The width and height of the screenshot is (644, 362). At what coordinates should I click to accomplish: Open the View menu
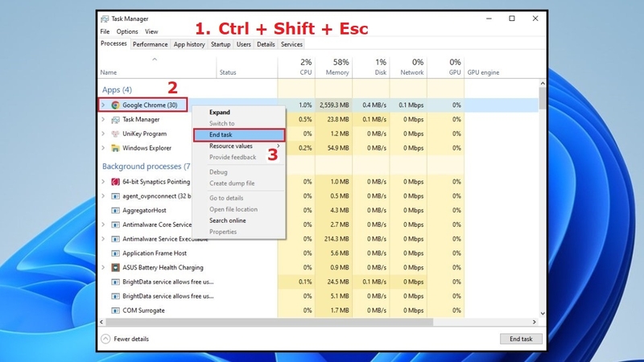[x=151, y=31]
